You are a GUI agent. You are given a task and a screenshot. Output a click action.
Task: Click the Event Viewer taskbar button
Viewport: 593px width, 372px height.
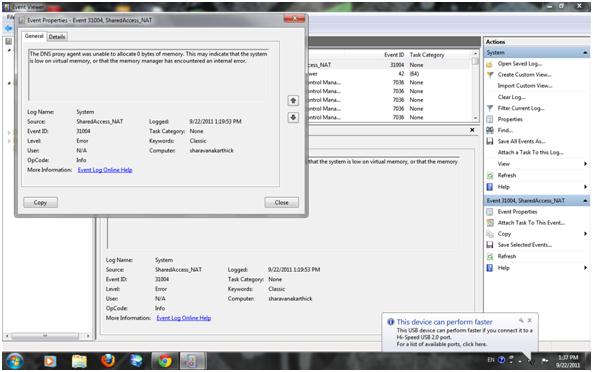coord(193,361)
